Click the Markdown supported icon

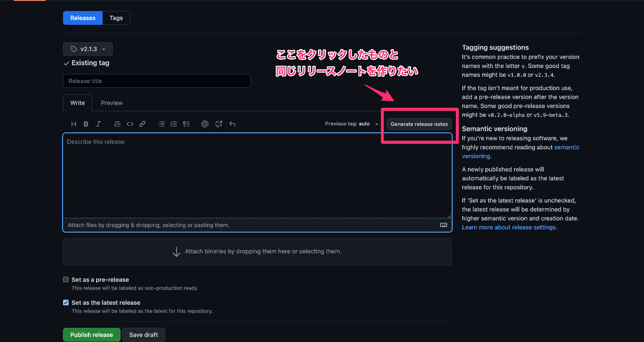click(x=443, y=225)
